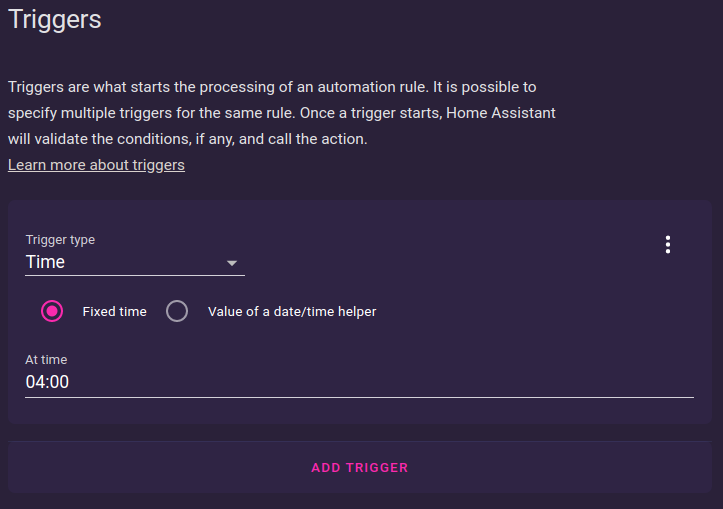Open the "Learn more about triggers" link
This screenshot has width=723, height=509.
coord(96,165)
